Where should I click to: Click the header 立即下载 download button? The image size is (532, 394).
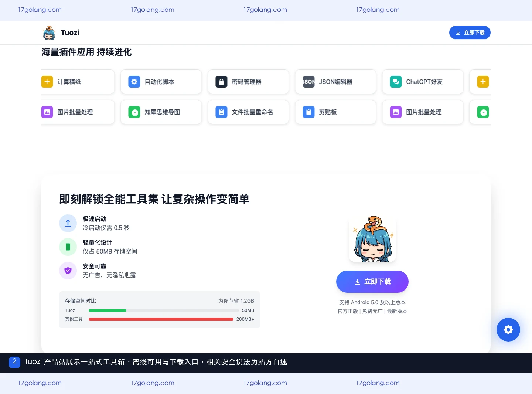point(470,33)
